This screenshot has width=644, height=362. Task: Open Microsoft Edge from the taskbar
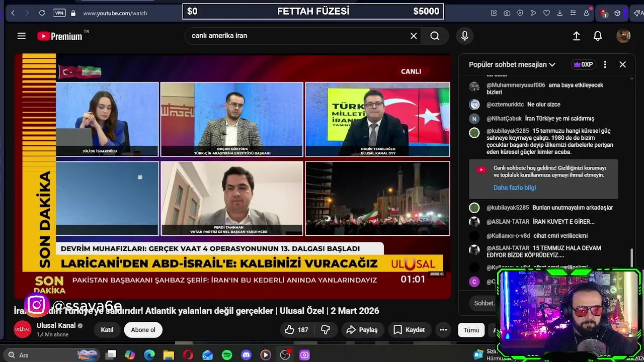[x=149, y=355]
